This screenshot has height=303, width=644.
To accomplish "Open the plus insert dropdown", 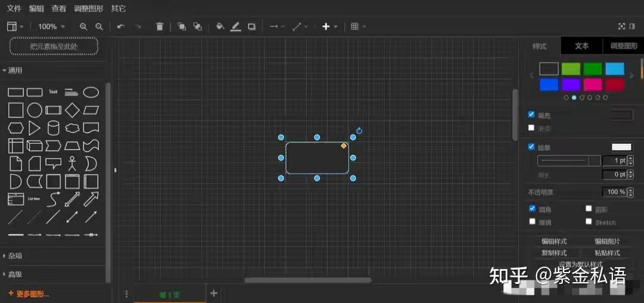I will click(x=330, y=27).
